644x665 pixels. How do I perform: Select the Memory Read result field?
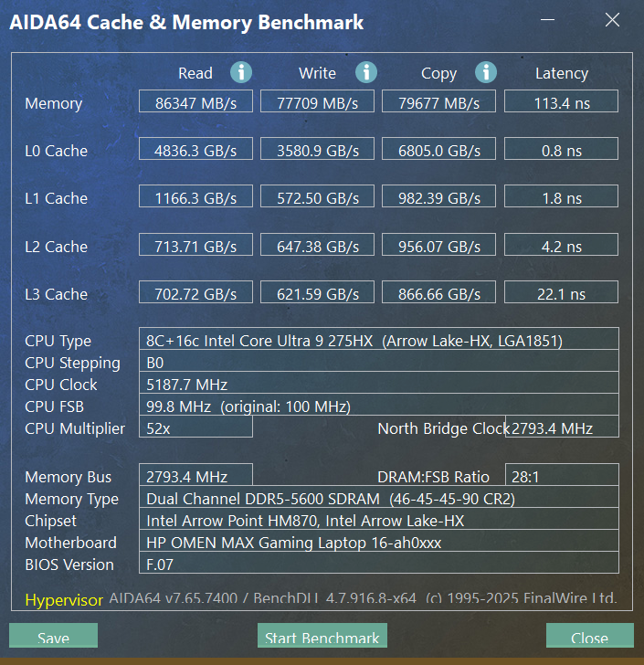click(195, 102)
